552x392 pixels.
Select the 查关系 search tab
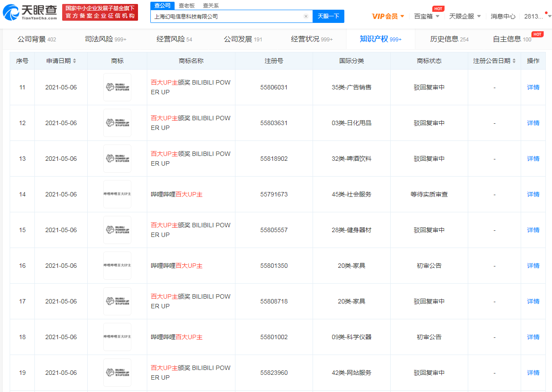[x=211, y=6]
